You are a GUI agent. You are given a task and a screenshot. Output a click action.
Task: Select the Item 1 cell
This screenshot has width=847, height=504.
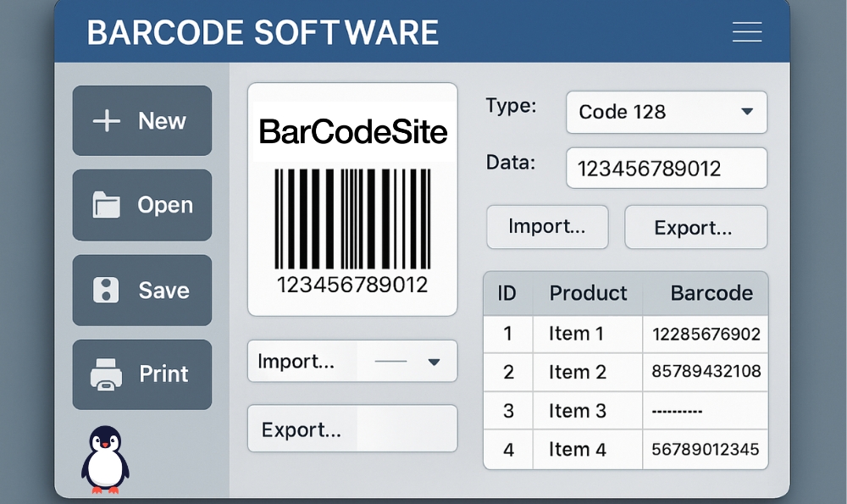tap(588, 335)
